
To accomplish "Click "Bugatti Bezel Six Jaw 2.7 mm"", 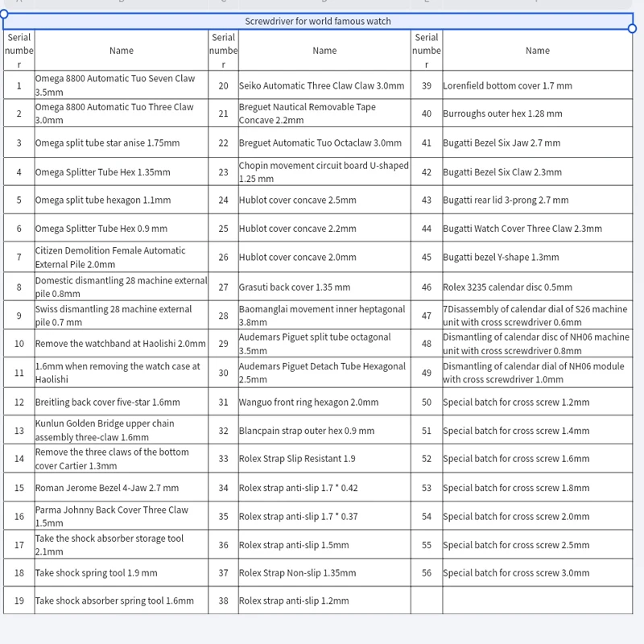I will coord(538,142).
